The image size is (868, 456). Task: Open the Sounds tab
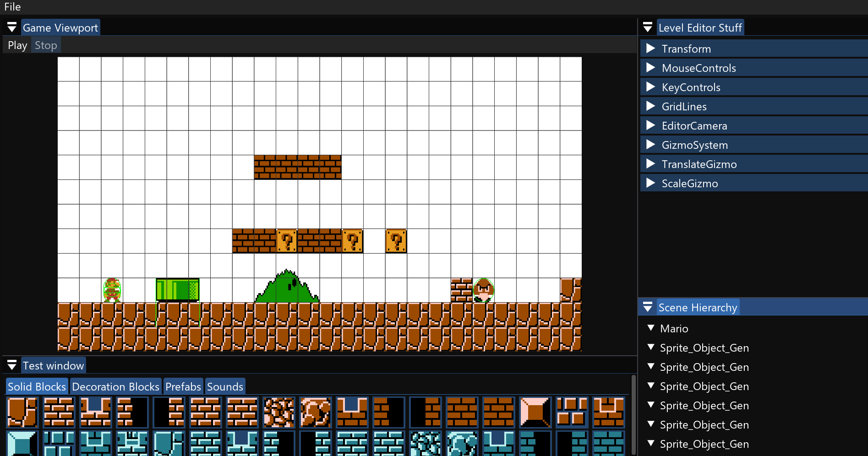click(225, 386)
